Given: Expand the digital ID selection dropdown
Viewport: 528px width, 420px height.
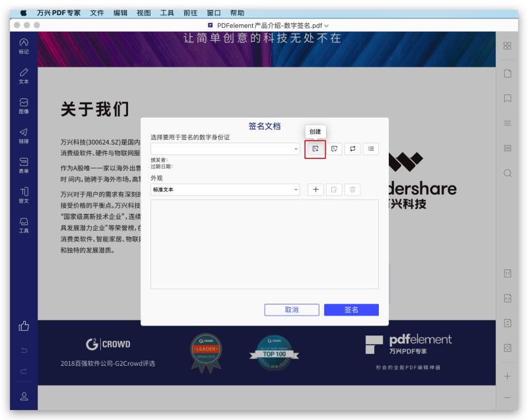Looking at the screenshot, I should click(295, 149).
